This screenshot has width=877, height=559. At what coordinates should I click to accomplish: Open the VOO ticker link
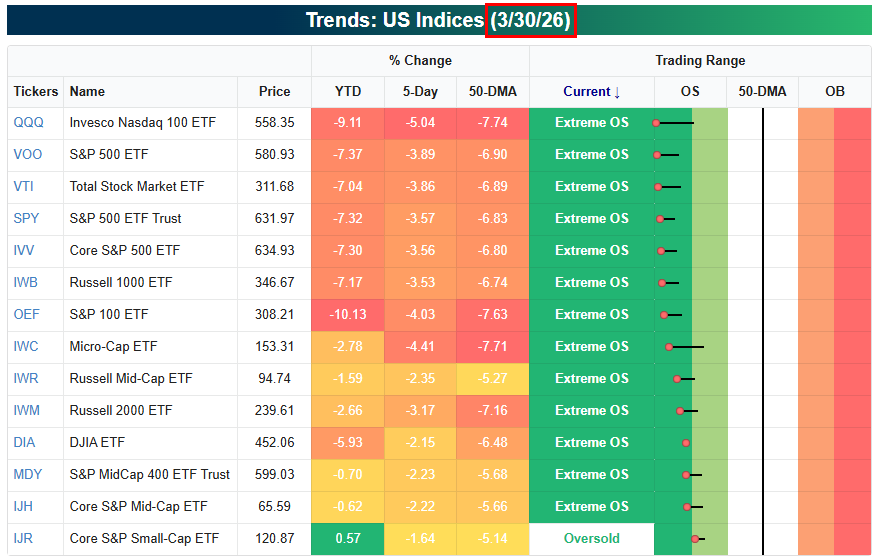coord(28,154)
